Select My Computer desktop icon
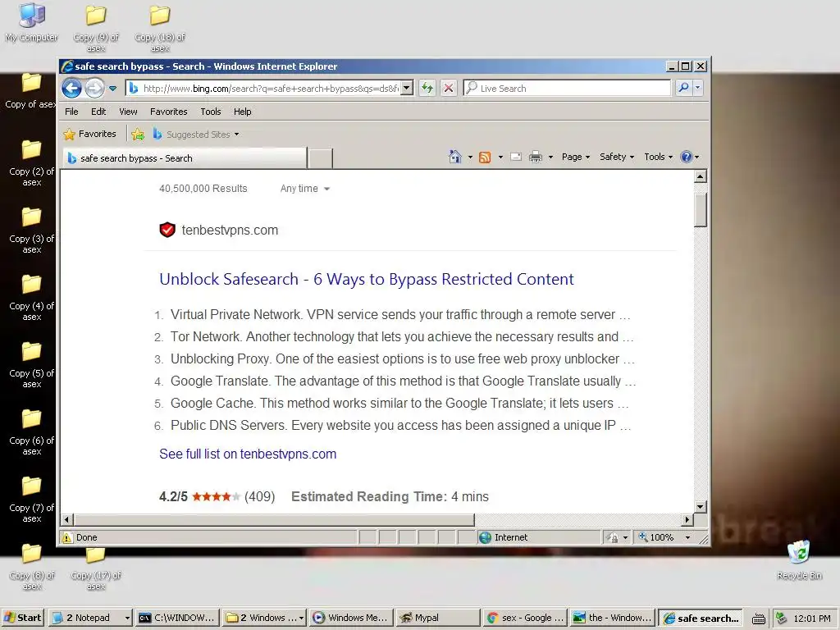Image resolution: width=840 pixels, height=630 pixels. pos(32,24)
